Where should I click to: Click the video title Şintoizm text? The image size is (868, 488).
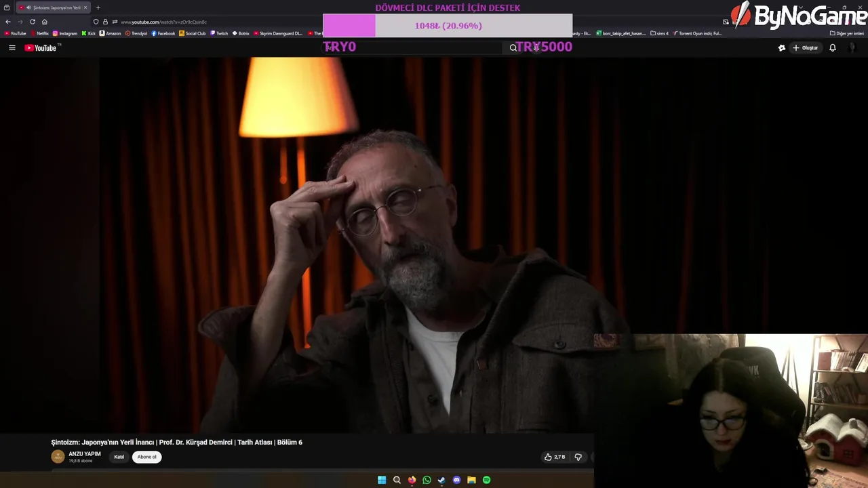click(x=176, y=442)
